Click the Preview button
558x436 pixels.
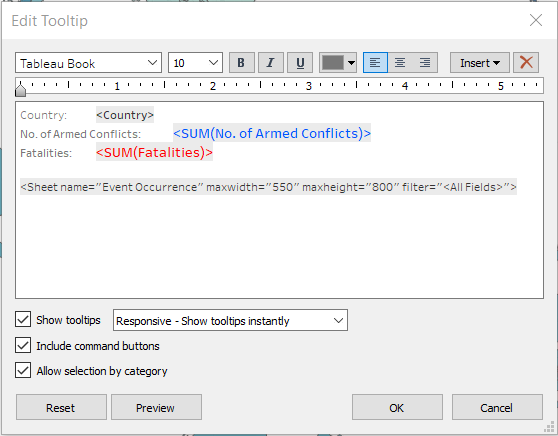(x=156, y=407)
